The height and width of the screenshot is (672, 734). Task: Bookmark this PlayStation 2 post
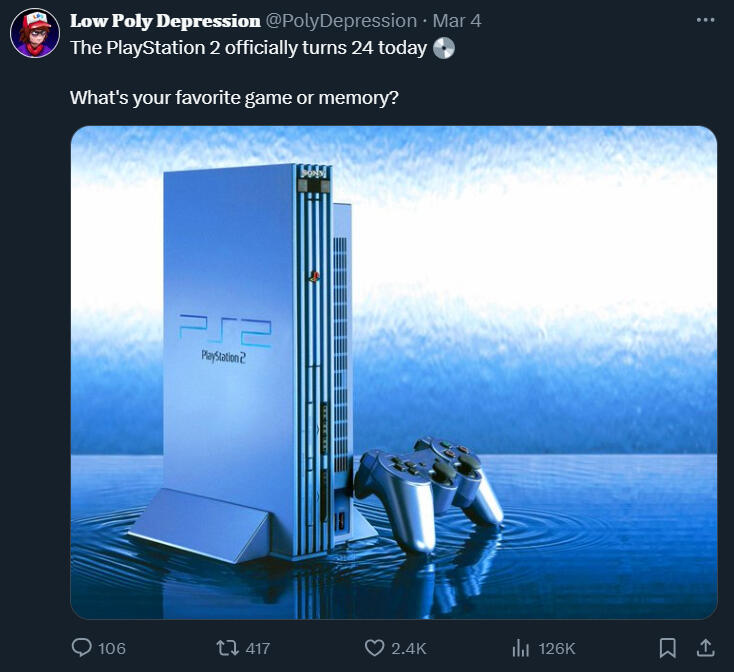coord(667,648)
